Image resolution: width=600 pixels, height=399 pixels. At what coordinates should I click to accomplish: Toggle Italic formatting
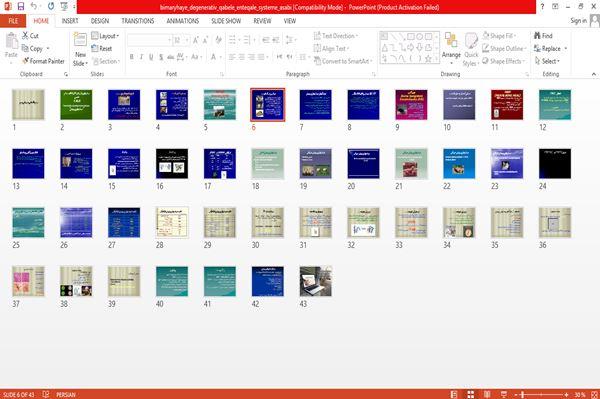(x=141, y=57)
